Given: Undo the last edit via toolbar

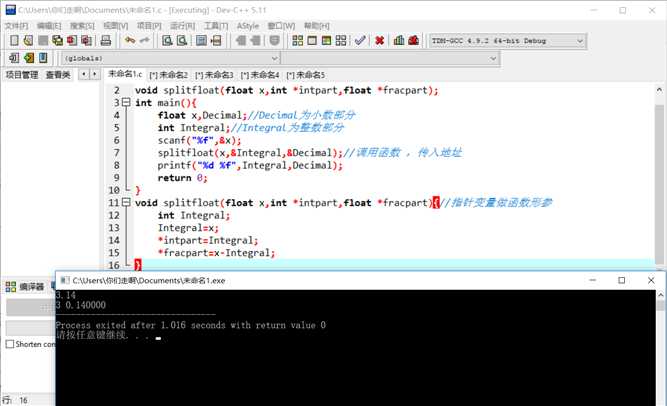Looking at the screenshot, I should [130, 40].
